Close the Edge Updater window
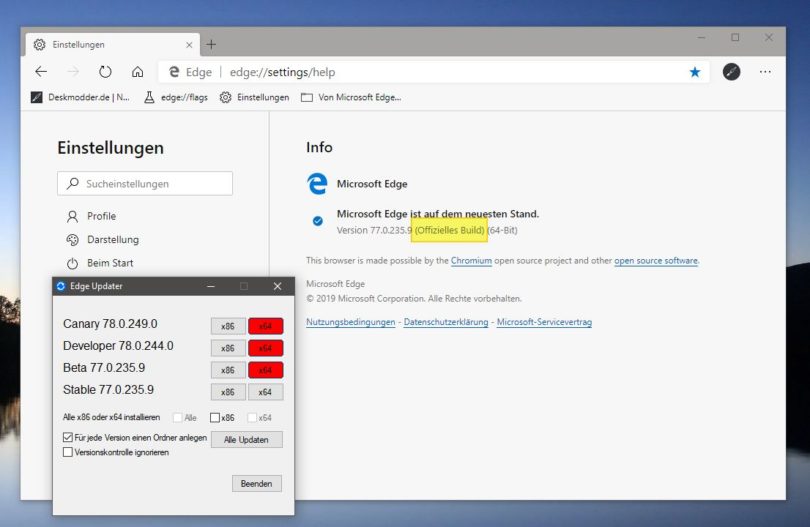This screenshot has width=810, height=527. click(277, 286)
